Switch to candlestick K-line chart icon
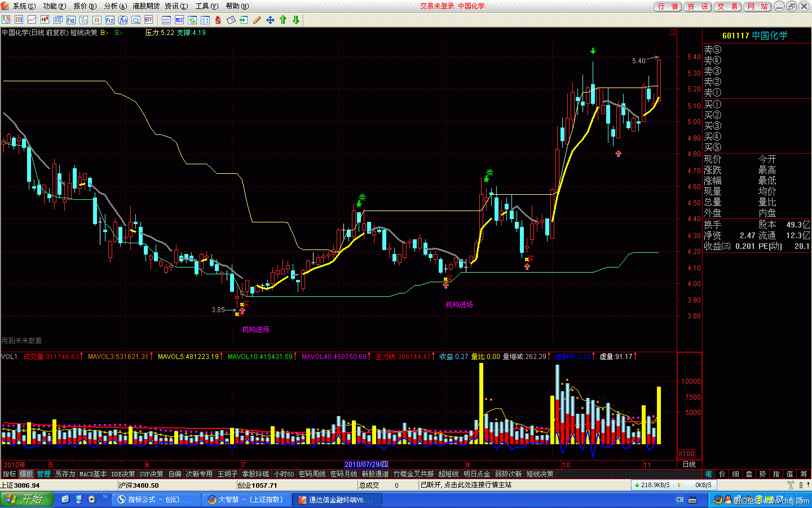 coord(45,20)
